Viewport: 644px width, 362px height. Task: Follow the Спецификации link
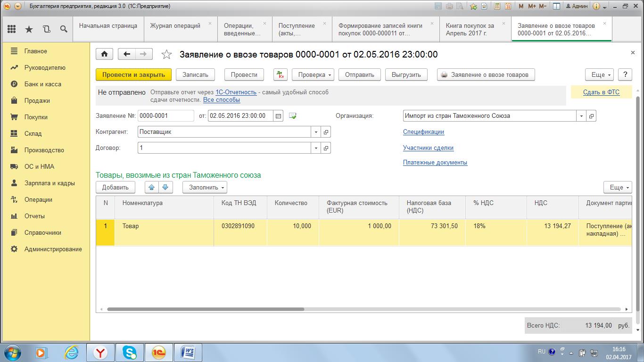click(x=423, y=132)
